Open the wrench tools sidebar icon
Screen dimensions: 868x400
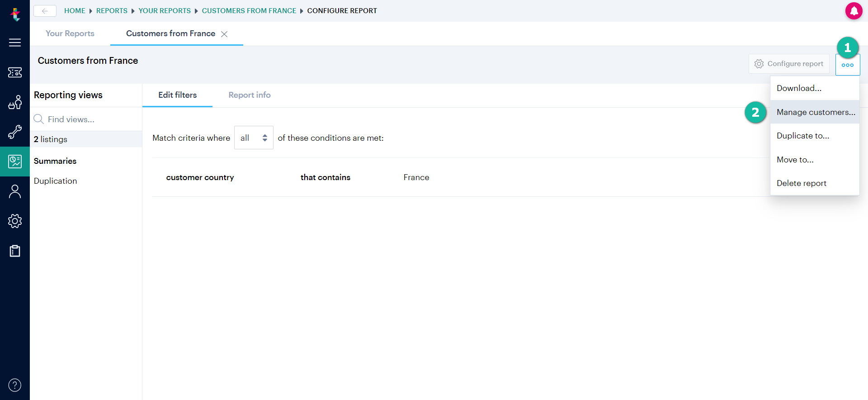coord(15,132)
